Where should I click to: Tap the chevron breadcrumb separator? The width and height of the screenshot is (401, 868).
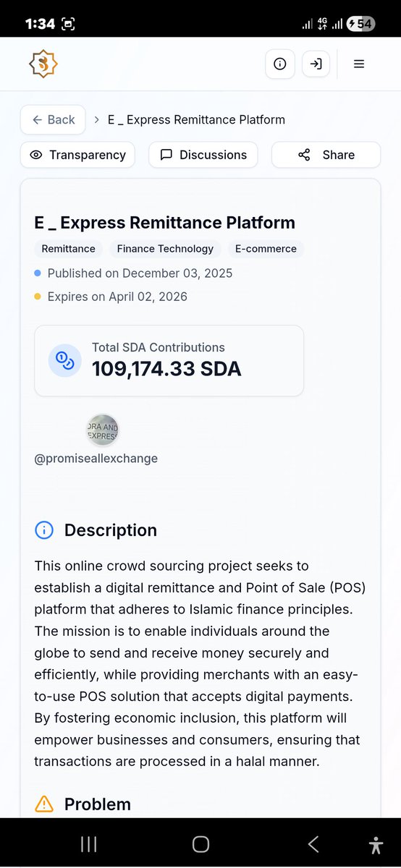pyautogui.click(x=97, y=120)
